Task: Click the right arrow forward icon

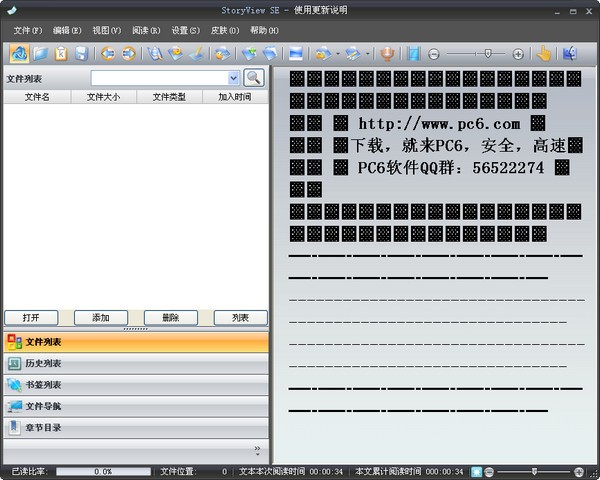Action: pyautogui.click(x=128, y=53)
